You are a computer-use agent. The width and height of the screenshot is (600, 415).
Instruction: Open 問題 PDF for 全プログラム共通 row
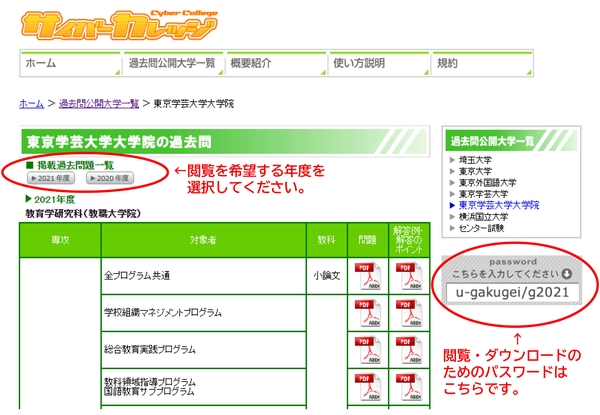coord(368,276)
